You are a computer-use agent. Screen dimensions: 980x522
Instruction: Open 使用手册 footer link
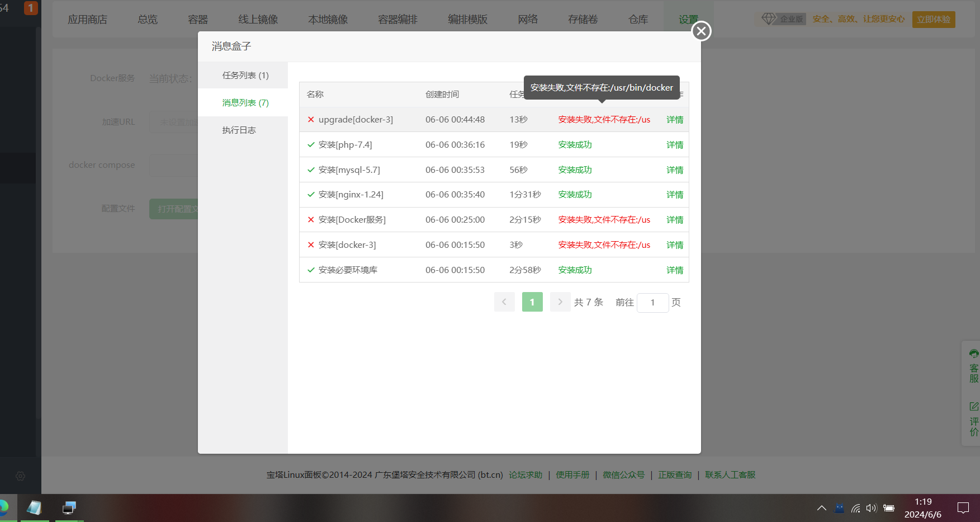click(x=572, y=474)
